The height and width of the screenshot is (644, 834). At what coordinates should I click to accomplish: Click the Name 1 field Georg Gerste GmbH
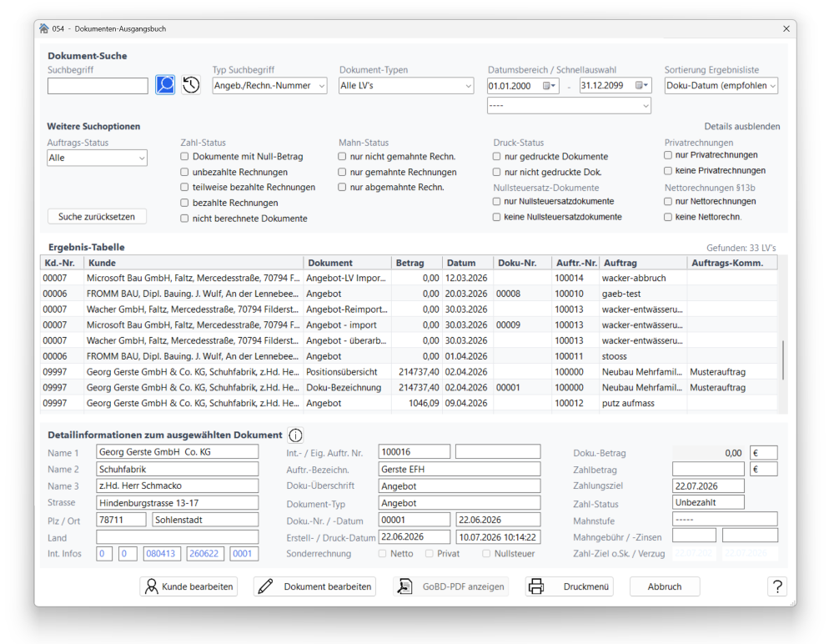[177, 452]
